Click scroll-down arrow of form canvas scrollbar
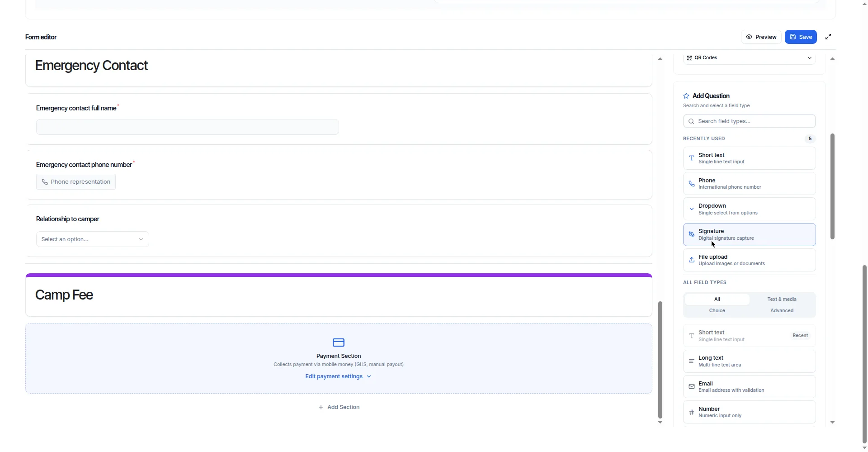 pyautogui.click(x=660, y=423)
